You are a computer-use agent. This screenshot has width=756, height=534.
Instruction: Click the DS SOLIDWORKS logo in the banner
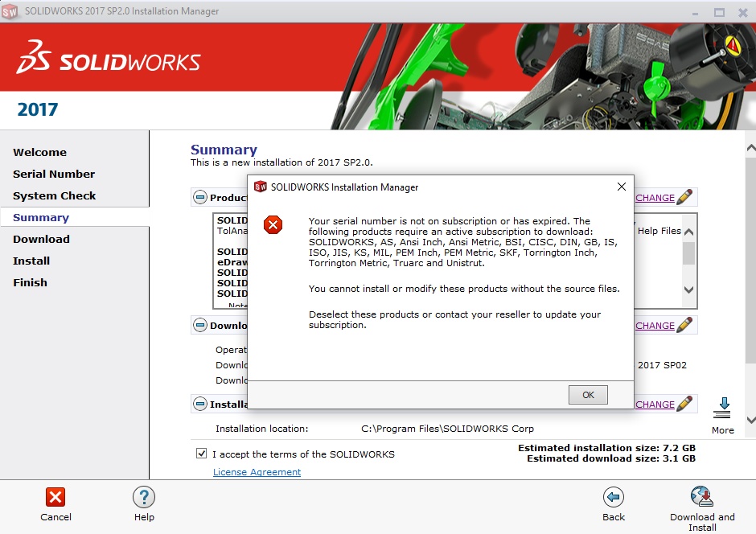point(109,58)
